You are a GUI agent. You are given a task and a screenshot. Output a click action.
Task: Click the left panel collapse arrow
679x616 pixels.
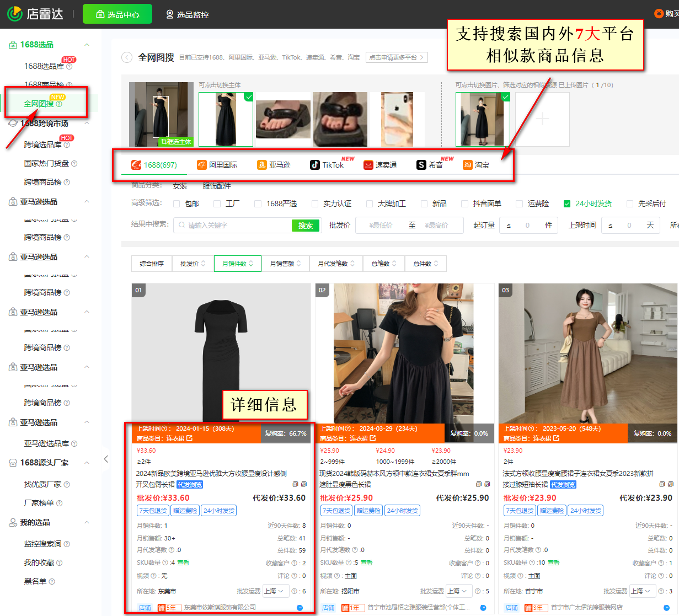click(106, 458)
